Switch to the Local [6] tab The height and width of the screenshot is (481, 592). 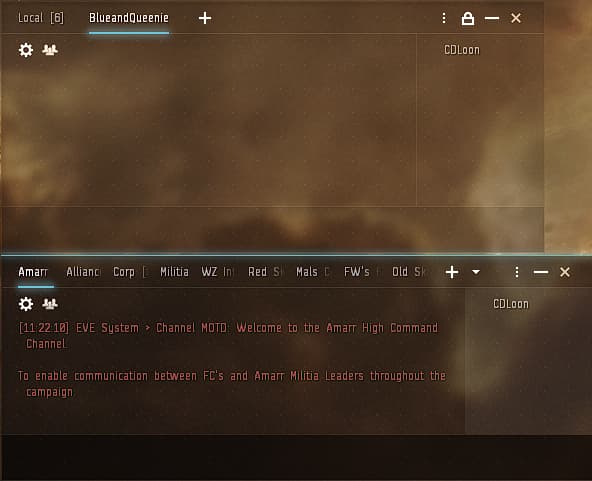coord(41,18)
